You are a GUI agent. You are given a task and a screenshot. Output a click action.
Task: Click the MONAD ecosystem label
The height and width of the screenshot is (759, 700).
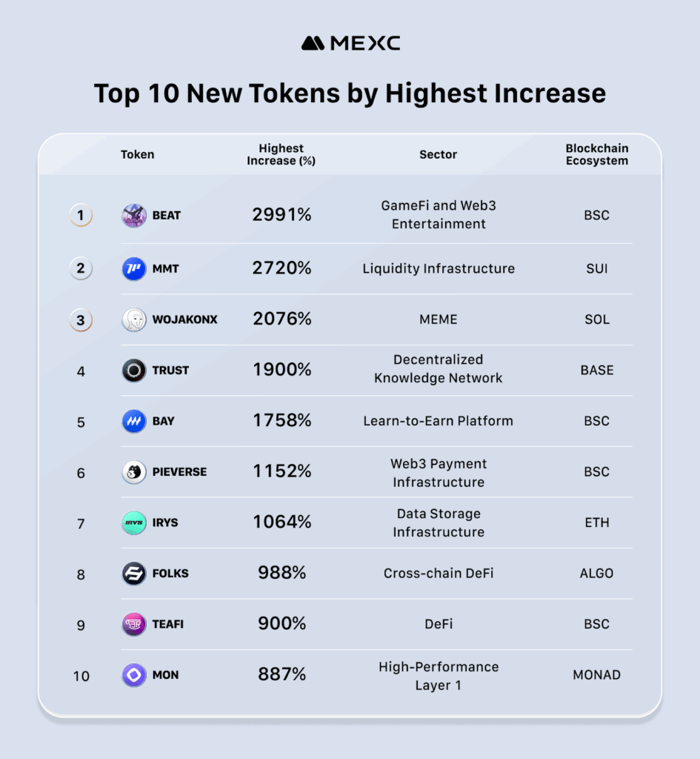(x=596, y=675)
